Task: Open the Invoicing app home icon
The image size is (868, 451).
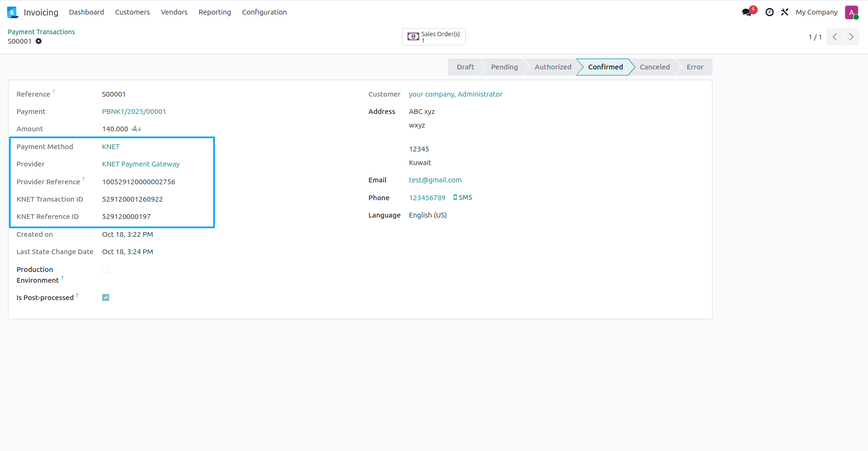Action: pyautogui.click(x=13, y=12)
